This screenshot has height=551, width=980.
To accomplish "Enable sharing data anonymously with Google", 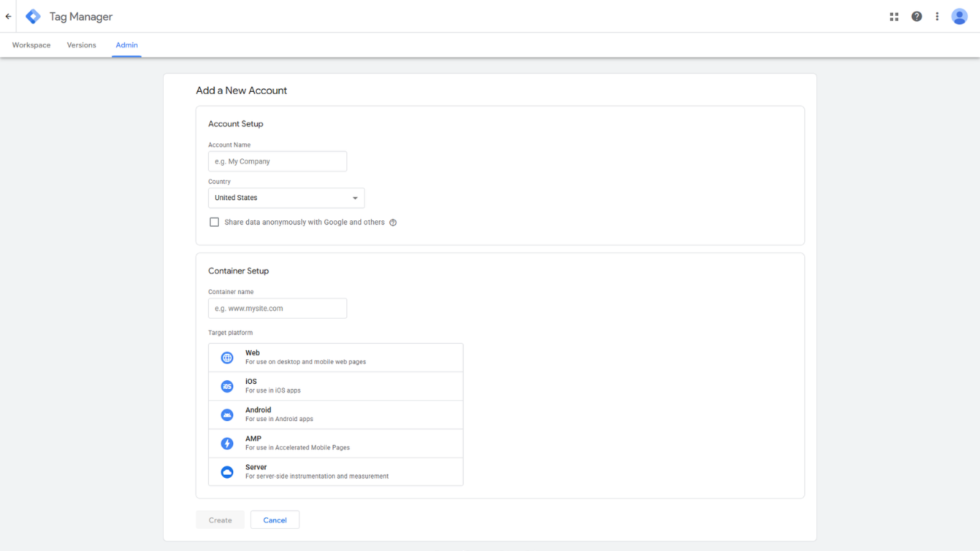I will coord(214,222).
